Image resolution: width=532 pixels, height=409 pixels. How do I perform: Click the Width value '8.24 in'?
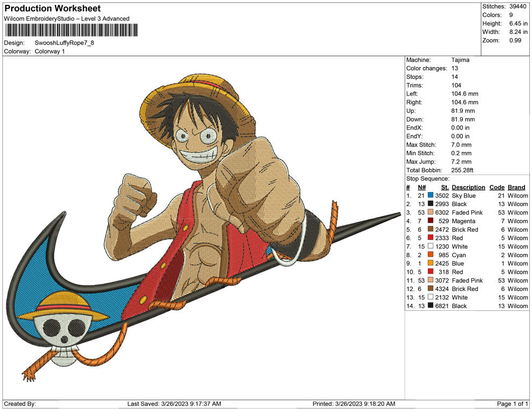[x=518, y=32]
